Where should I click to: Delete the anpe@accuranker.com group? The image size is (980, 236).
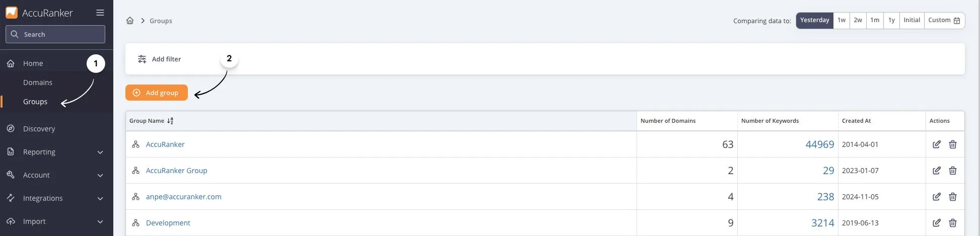point(952,197)
